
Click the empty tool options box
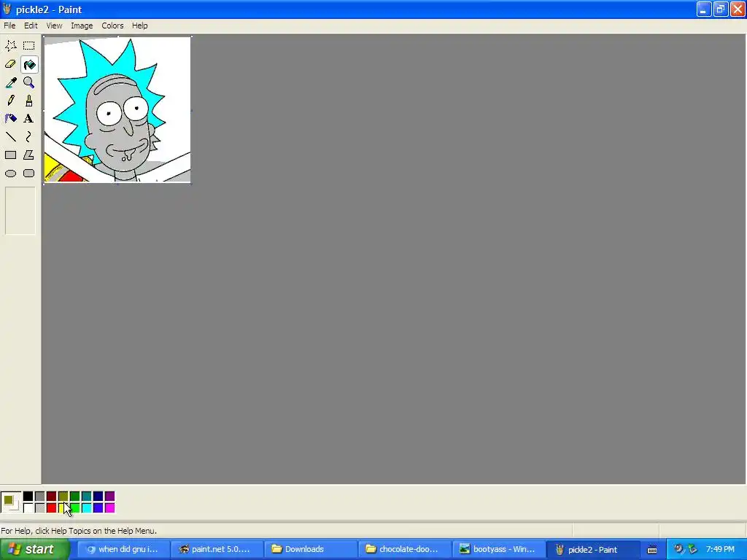click(x=20, y=211)
